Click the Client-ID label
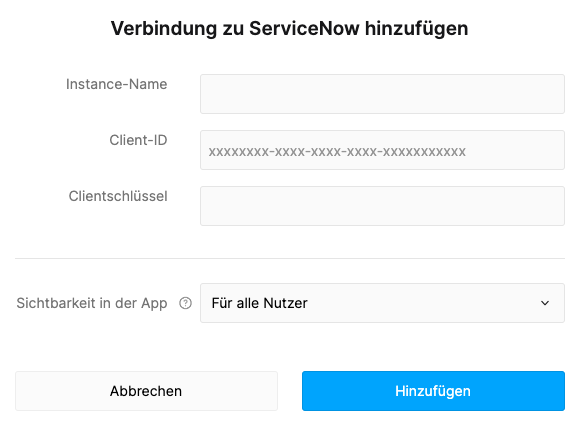 pos(138,140)
